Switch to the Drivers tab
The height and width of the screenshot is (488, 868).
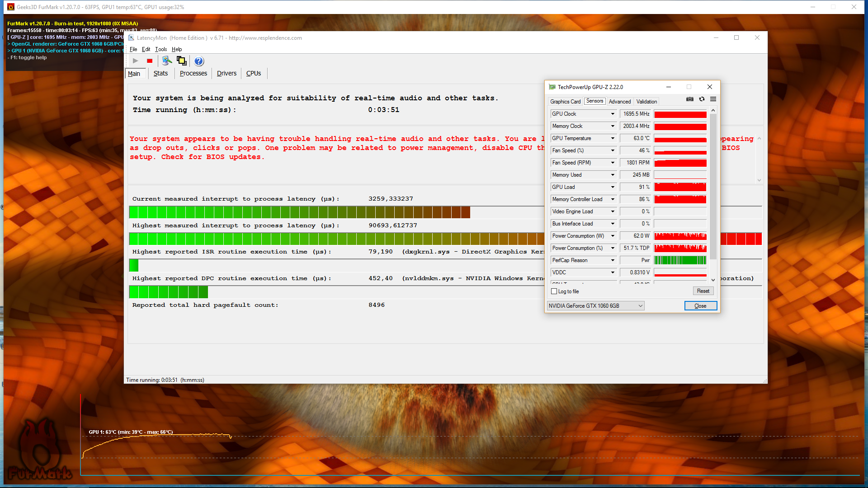coord(226,73)
